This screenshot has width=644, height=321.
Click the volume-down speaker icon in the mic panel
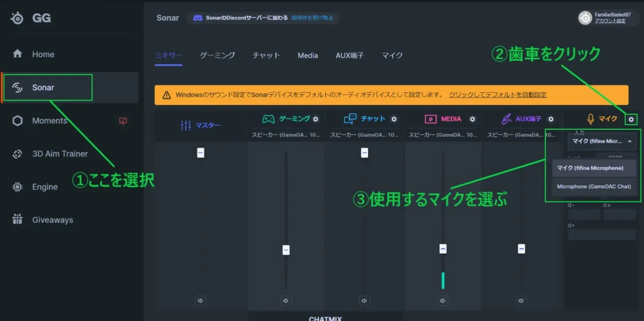571,205
